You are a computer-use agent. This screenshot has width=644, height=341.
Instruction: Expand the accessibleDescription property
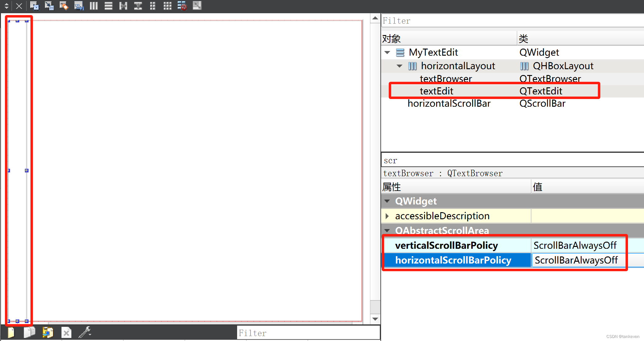(387, 216)
